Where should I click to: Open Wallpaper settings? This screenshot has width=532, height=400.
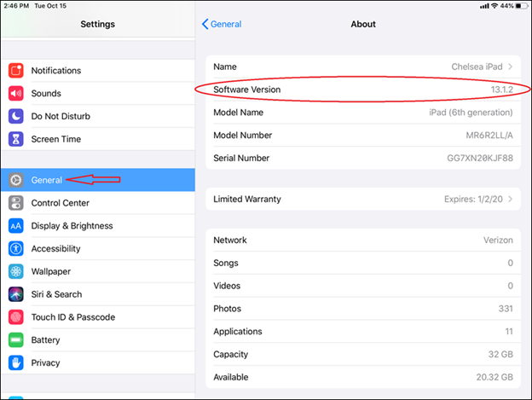98,271
